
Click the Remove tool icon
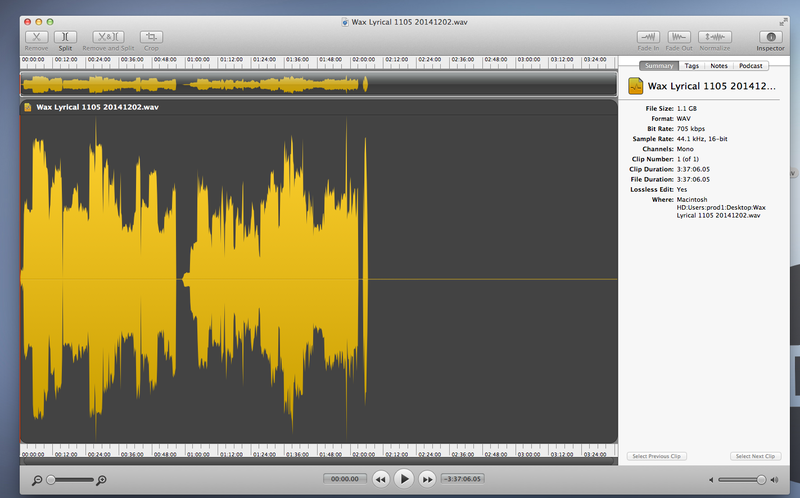coord(36,36)
